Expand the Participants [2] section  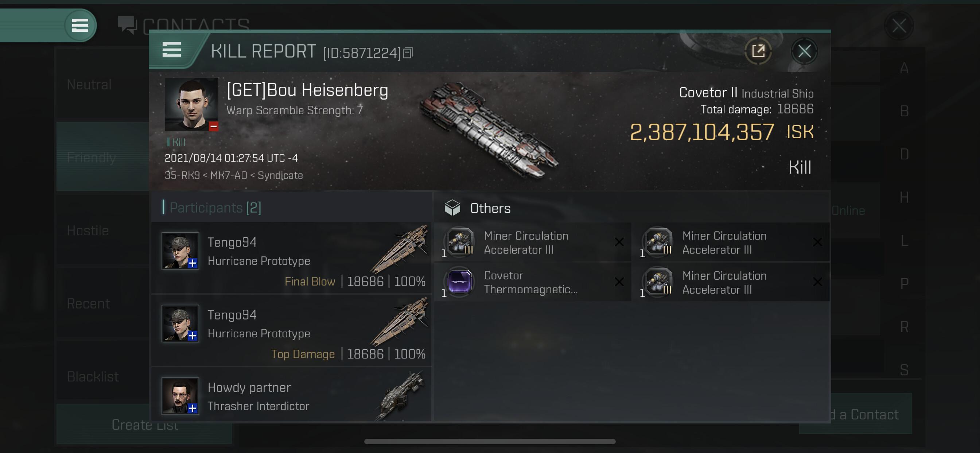[215, 208]
